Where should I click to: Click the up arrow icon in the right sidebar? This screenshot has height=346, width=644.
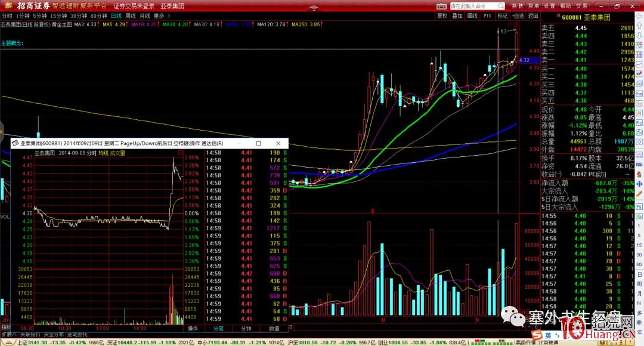(639, 26)
